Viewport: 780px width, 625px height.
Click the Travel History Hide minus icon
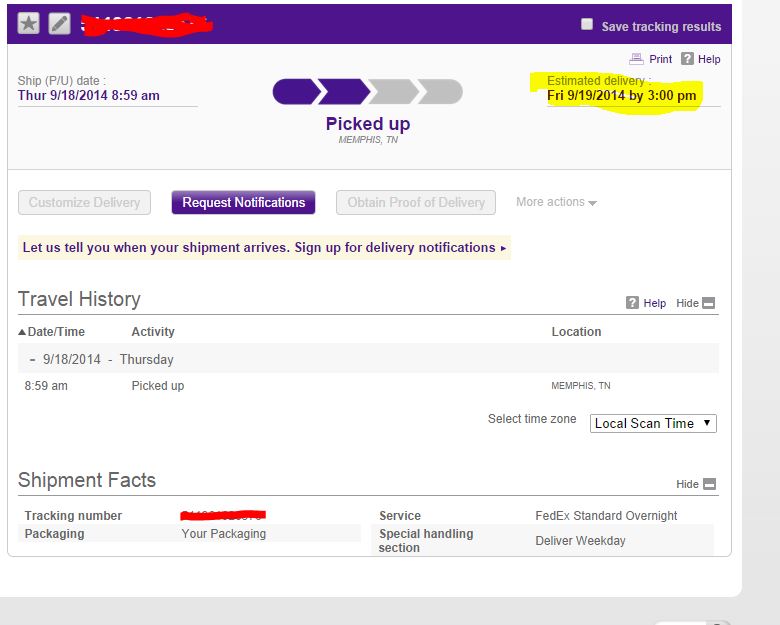[709, 303]
